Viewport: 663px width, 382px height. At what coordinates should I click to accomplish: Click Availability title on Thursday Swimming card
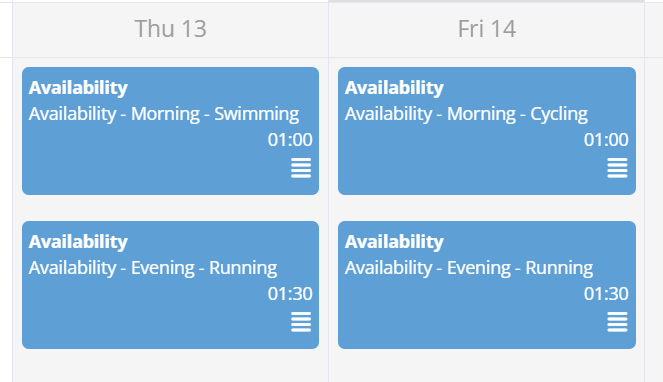pos(78,88)
